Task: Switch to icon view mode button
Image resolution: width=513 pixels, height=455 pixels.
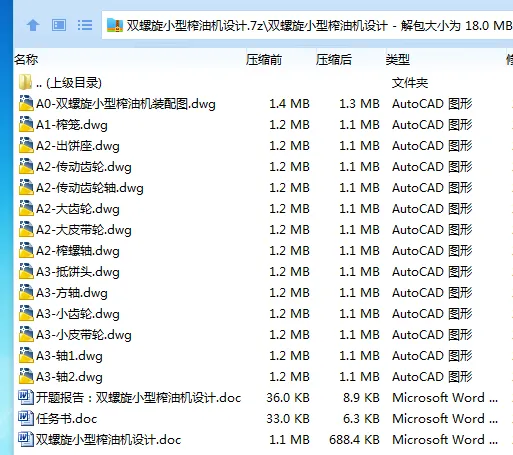Action: tap(59, 25)
